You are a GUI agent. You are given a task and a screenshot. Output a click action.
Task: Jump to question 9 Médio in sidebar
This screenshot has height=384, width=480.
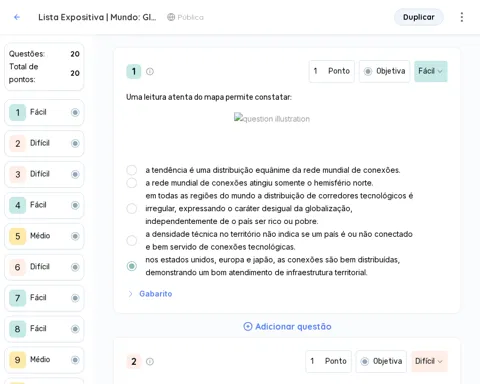click(x=44, y=360)
